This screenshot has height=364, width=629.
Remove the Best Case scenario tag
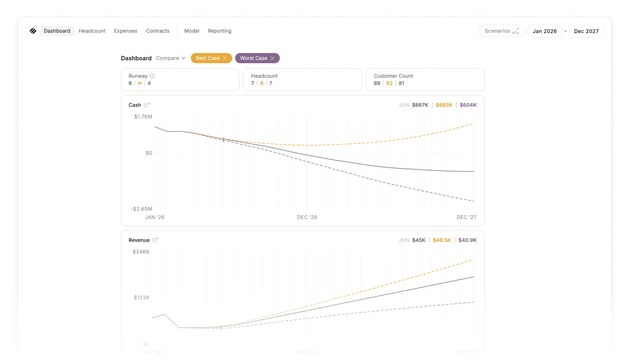225,58
